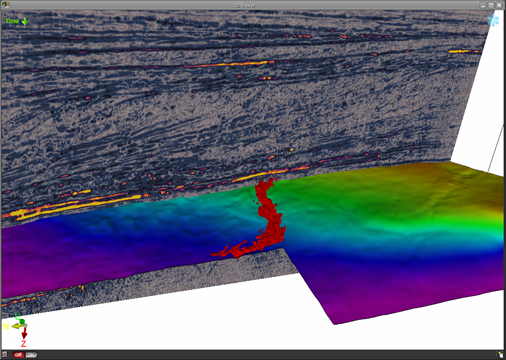This screenshot has width=506, height=360.
Task: Click the "Time" axis label
Action: (12, 21)
